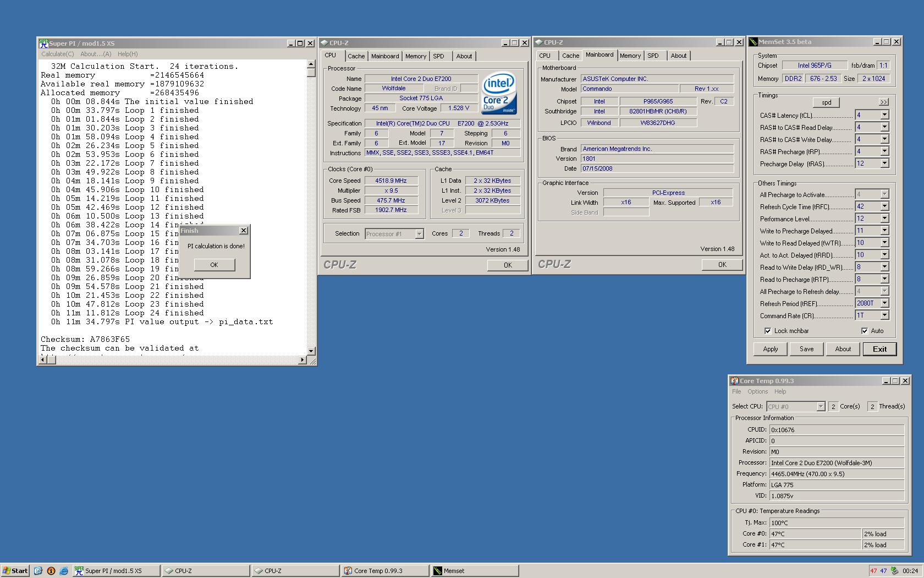This screenshot has height=578, width=924.
Task: Click the Core Temp title bar icon
Action: point(734,381)
